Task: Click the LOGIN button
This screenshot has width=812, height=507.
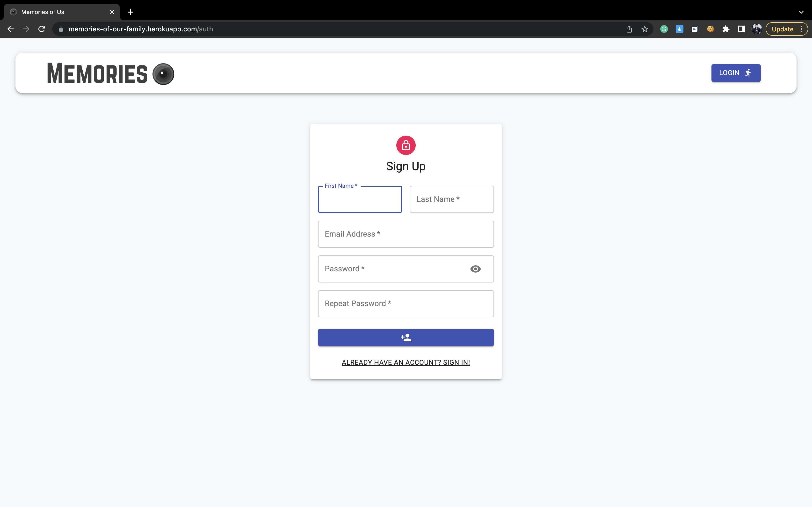Action: tap(735, 73)
